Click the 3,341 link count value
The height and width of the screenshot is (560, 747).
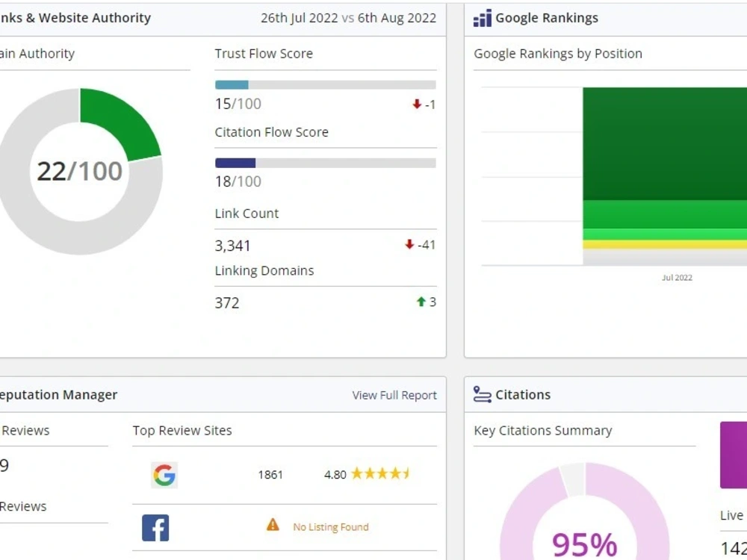(232, 246)
